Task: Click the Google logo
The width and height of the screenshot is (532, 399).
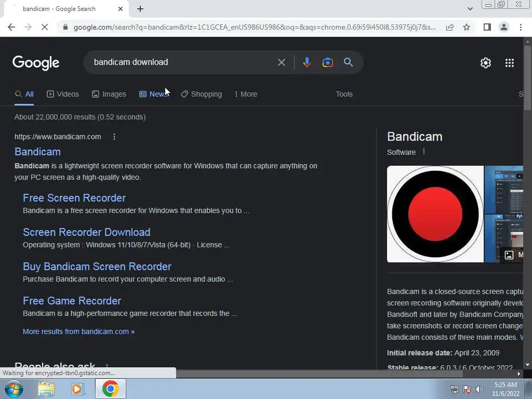Action: [36, 63]
